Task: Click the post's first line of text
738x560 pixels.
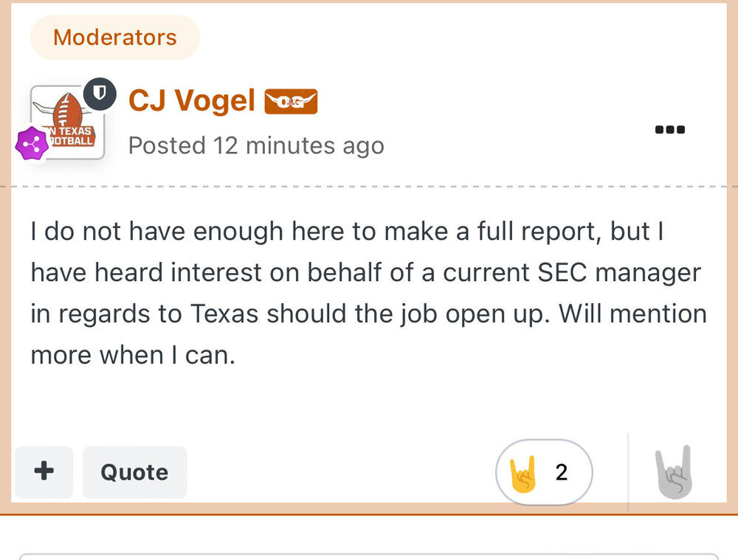Action: [x=347, y=232]
